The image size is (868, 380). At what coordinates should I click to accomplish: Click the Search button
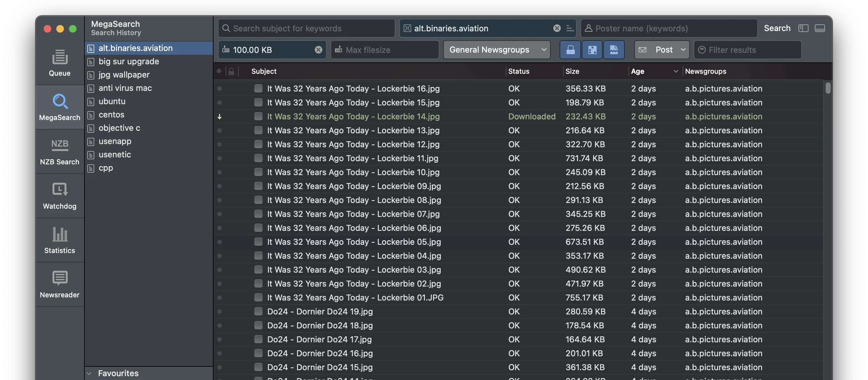[x=777, y=28]
